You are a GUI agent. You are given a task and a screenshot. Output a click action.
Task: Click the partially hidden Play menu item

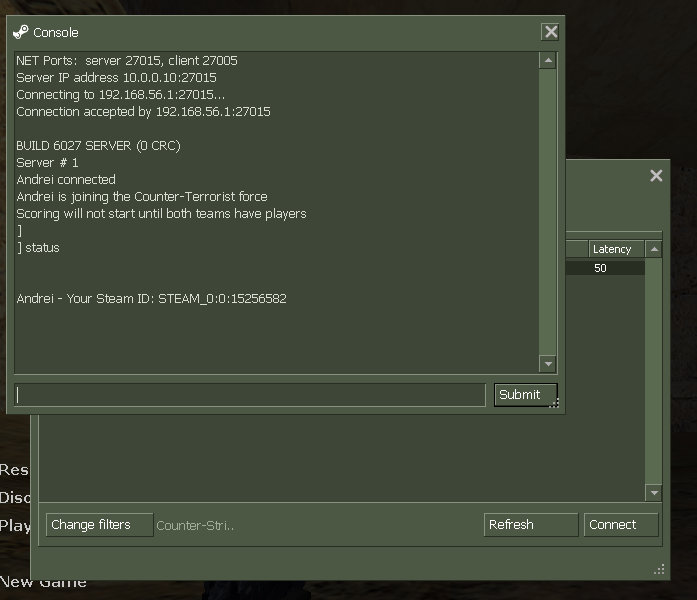(15, 526)
